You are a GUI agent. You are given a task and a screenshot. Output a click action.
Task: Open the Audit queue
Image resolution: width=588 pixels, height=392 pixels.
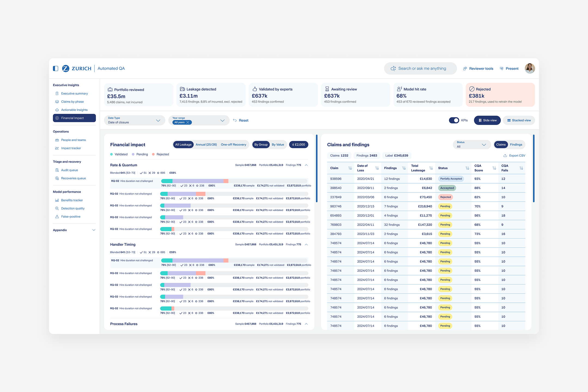(x=69, y=170)
